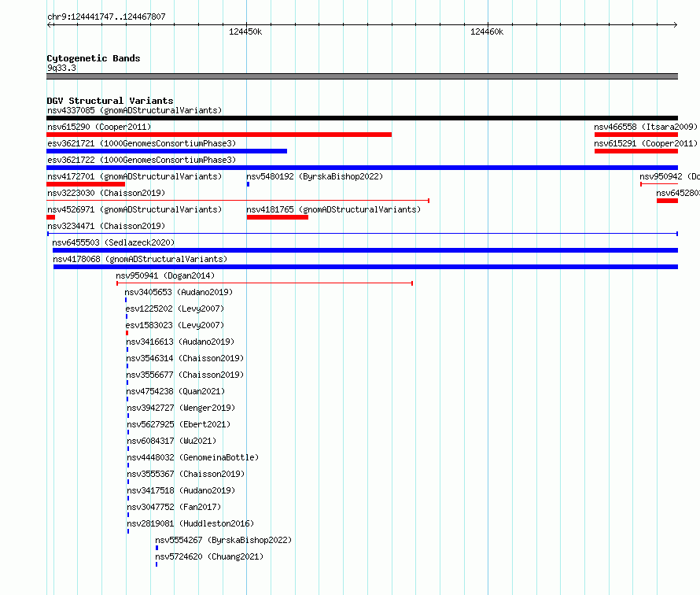
Task: Click the grey 9q33.3 cytogenetic band bar
Action: coord(362,76)
